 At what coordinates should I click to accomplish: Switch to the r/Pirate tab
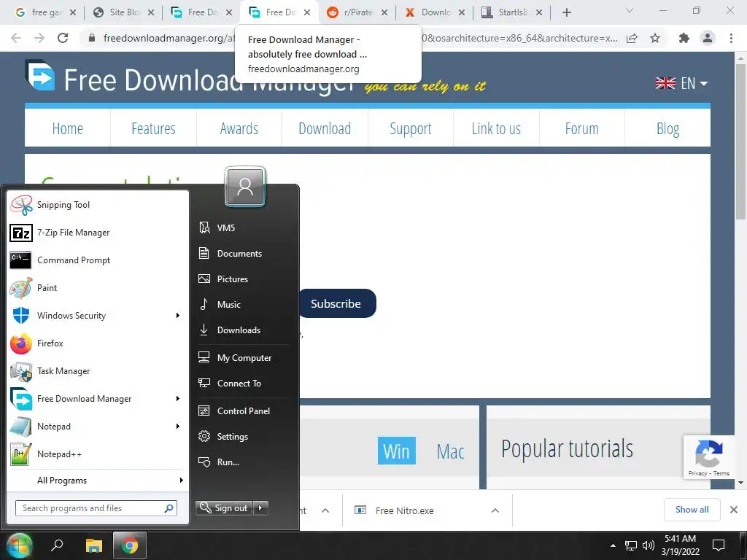[x=357, y=12]
